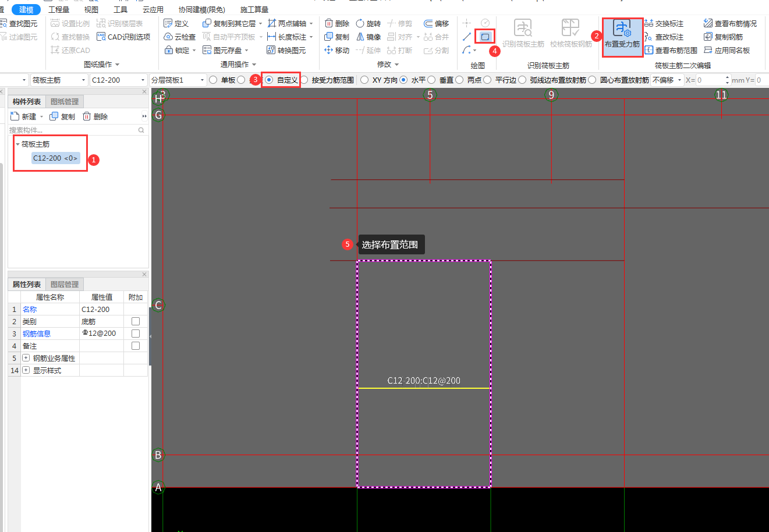Viewport: 769px width, 532px height.
Task: Select the 移动 move tool
Action: 337,50
